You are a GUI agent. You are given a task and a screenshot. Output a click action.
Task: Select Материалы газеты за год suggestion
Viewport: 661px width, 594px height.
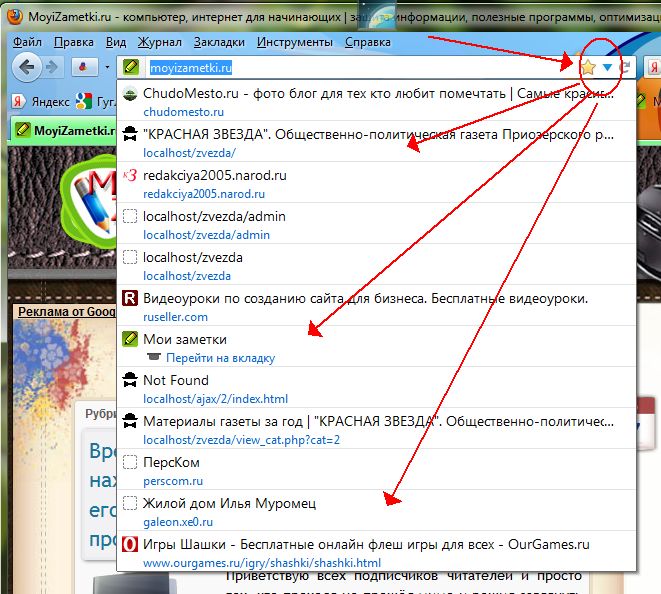point(377,428)
